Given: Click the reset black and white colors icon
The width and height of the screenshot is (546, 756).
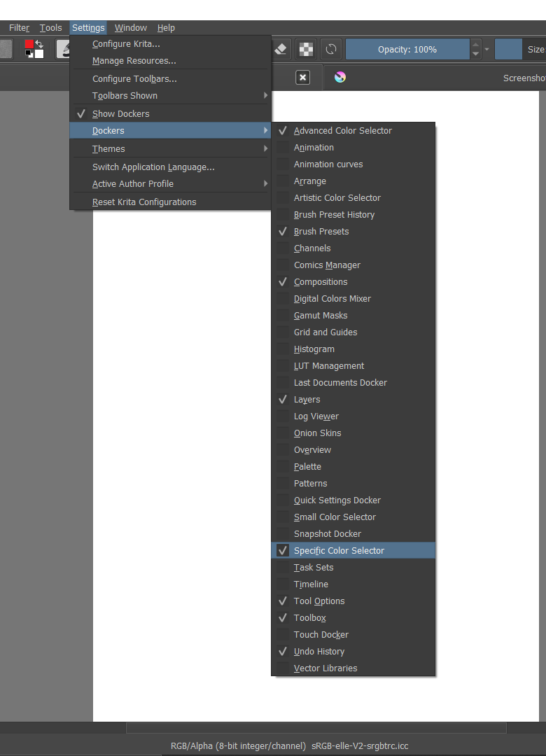Looking at the screenshot, I should 29,53.
